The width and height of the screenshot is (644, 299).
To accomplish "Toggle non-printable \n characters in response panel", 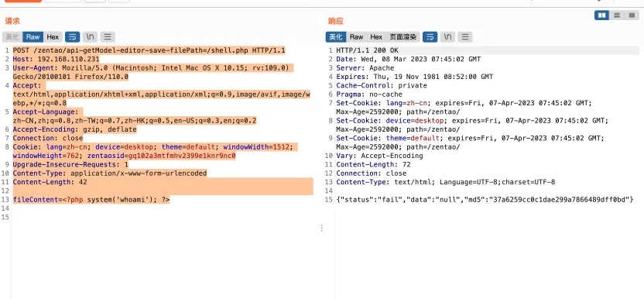I will pyautogui.click(x=447, y=37).
